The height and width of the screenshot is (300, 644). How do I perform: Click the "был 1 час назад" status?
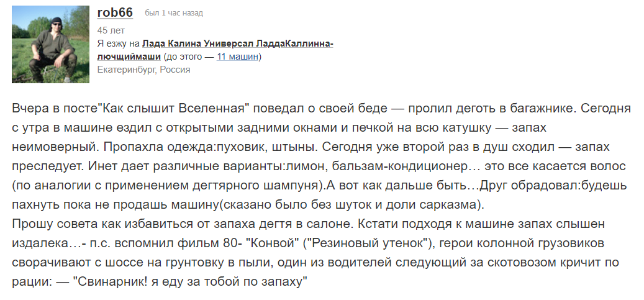[174, 13]
